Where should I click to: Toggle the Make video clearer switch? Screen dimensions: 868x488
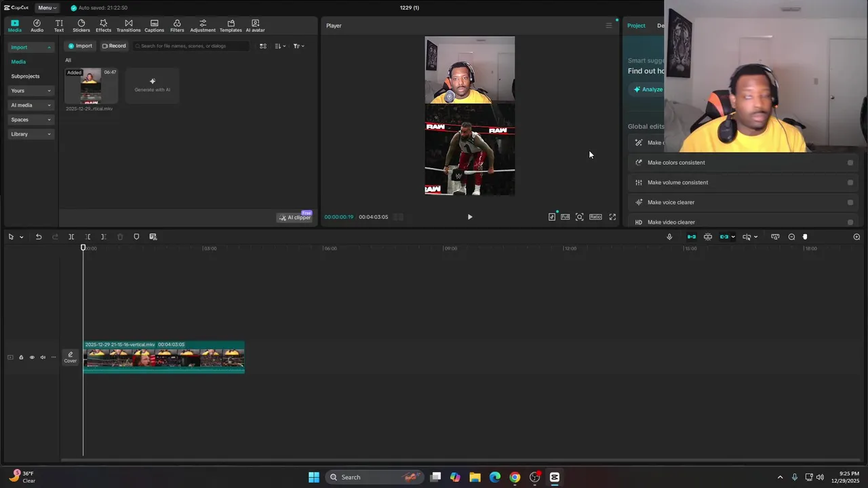click(x=850, y=222)
